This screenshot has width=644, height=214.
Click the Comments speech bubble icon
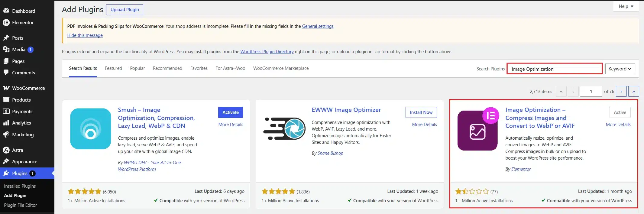(x=6, y=73)
